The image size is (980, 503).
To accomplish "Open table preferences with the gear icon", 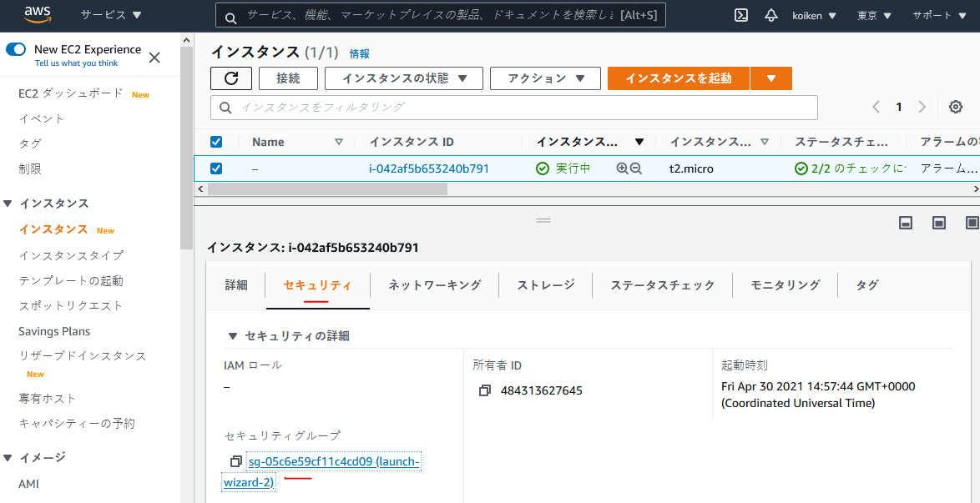I will point(955,107).
